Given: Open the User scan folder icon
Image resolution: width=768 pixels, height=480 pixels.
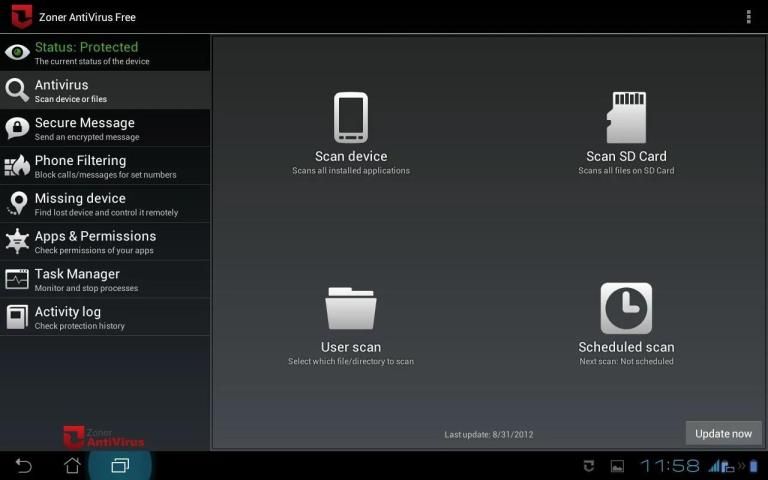Looking at the screenshot, I should point(351,309).
